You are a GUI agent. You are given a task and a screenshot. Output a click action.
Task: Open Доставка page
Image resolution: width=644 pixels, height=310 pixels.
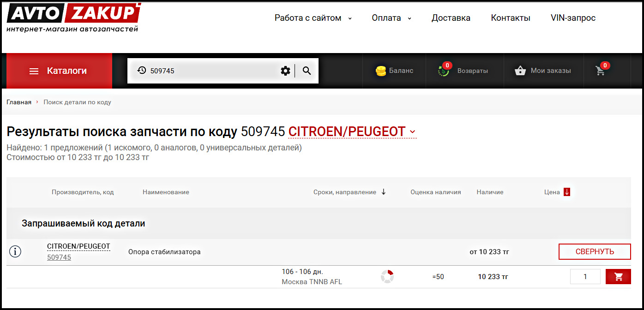point(451,18)
